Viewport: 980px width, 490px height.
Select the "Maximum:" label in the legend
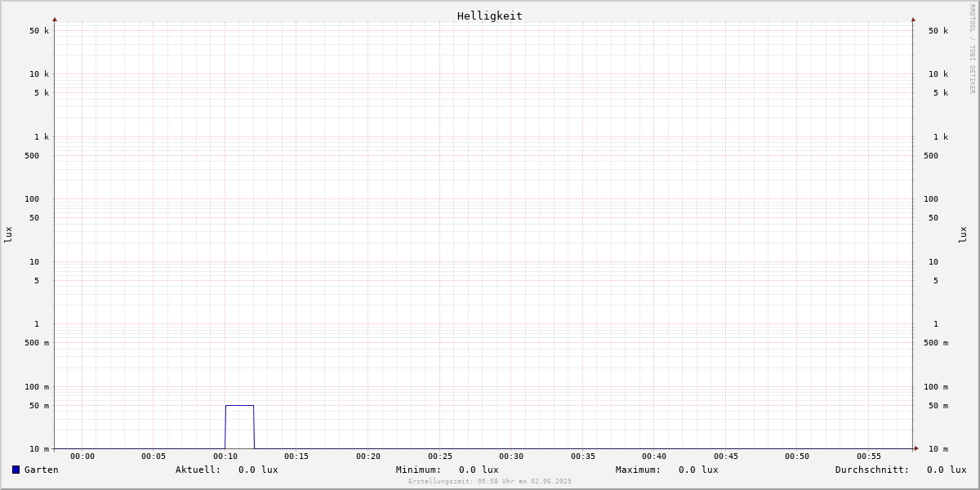tap(639, 470)
